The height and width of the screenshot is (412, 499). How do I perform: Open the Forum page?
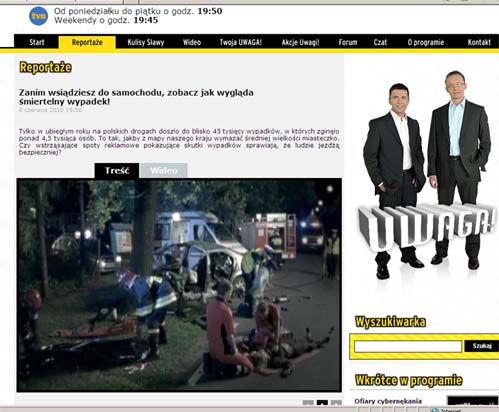point(348,42)
